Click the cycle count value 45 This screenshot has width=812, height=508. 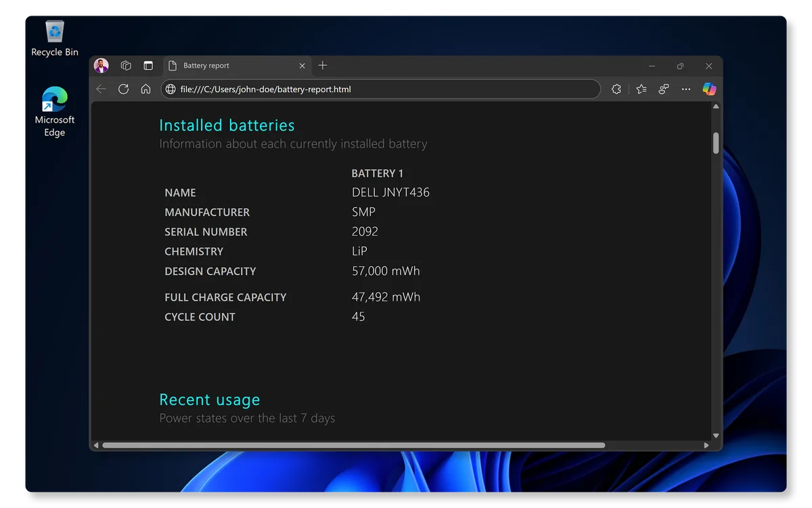pos(358,316)
